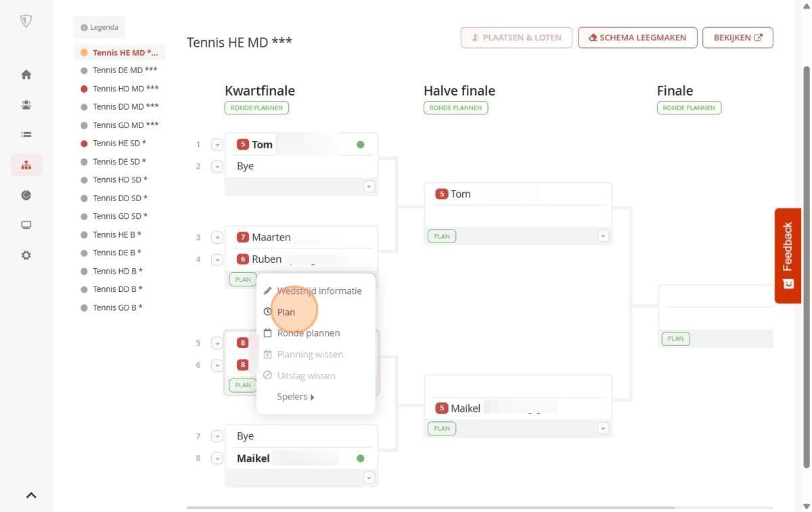Open the red Feedback side tab
This screenshot has width=812, height=512.
click(788, 255)
